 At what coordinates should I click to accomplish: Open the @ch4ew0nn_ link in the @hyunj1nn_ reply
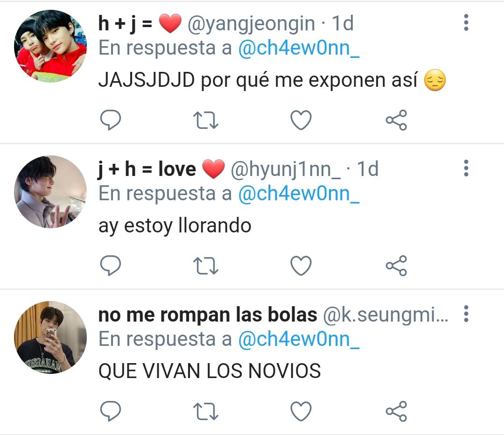point(299,194)
